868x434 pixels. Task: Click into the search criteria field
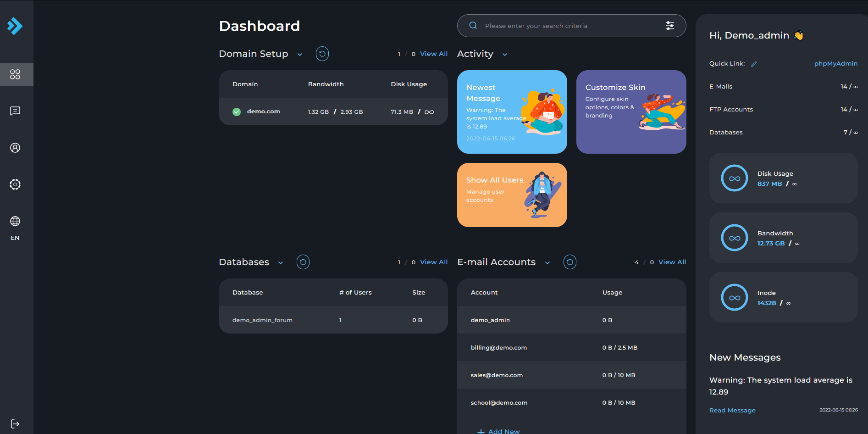tap(569, 26)
